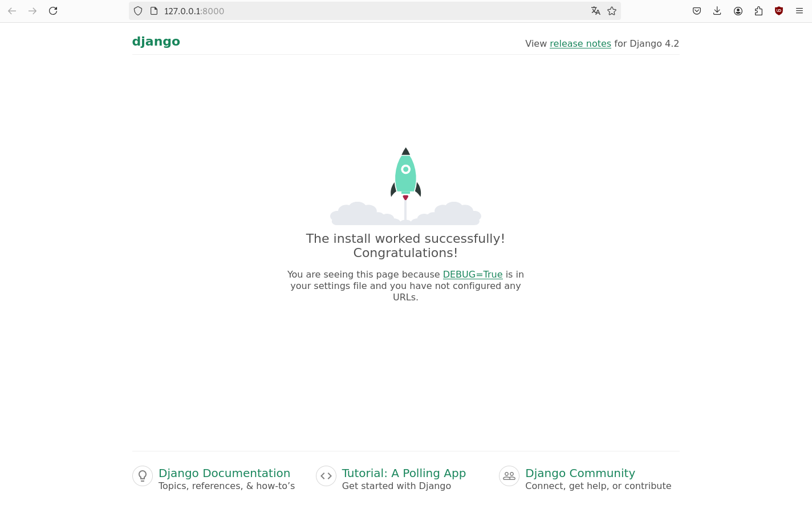
Task: Open the Extensions puzzle-piece menu
Action: (x=758, y=11)
